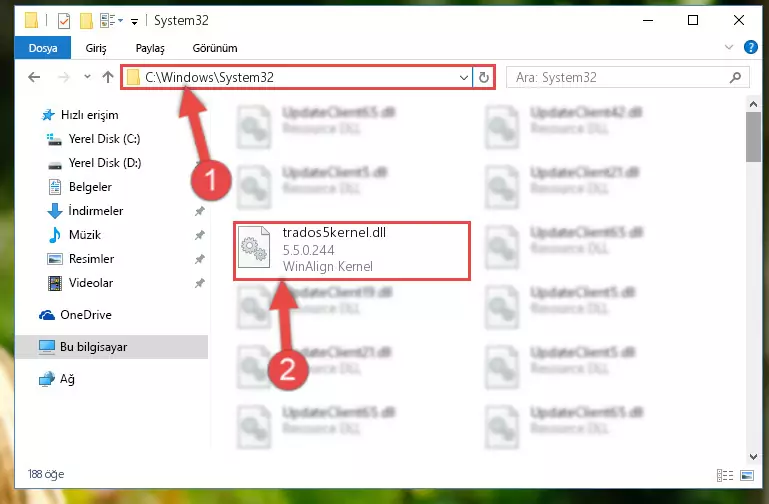The height and width of the screenshot is (504, 769).
Task: Click the search magnifier icon
Action: click(x=735, y=77)
